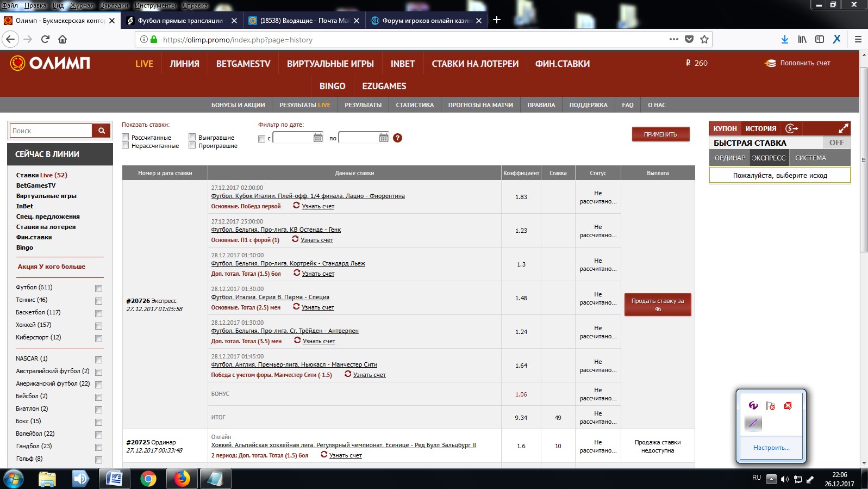
Task: Open the 'по' end date calendar icon
Action: coord(384,138)
